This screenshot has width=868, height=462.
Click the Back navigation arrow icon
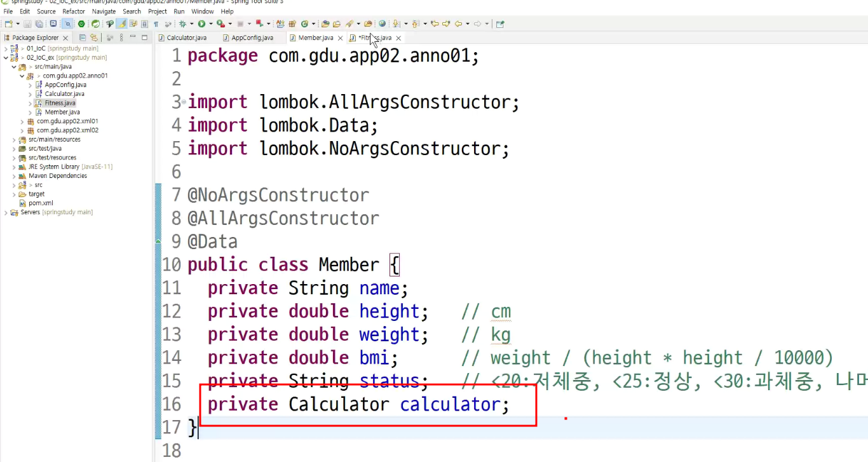pos(458,24)
